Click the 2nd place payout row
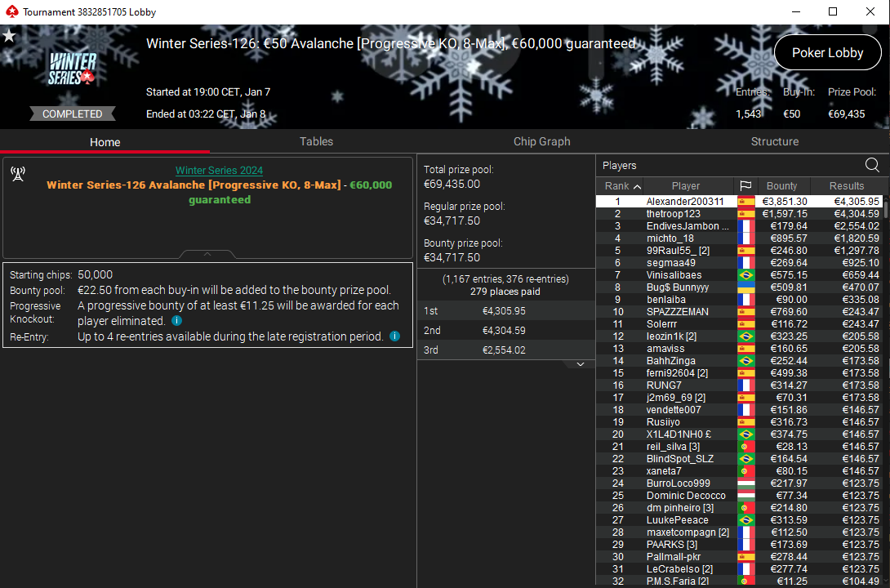This screenshot has height=588, width=890. click(x=505, y=330)
